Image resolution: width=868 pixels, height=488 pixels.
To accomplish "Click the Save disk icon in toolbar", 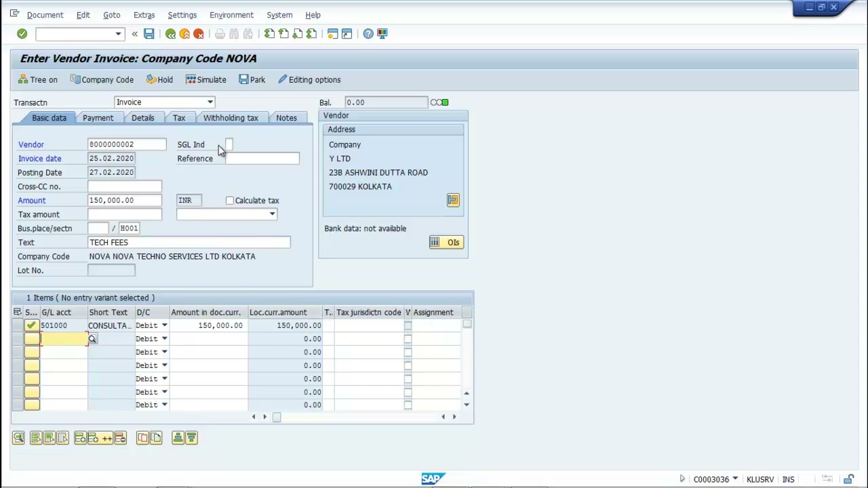I will tap(149, 34).
